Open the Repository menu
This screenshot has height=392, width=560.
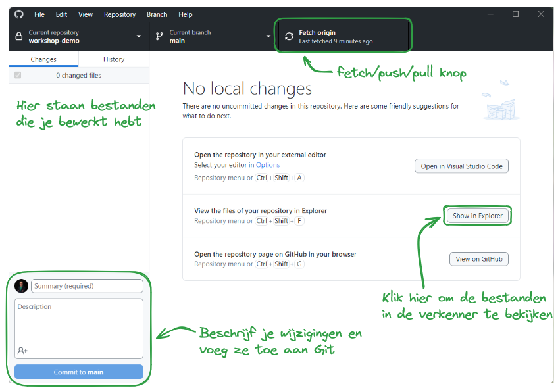[120, 14]
